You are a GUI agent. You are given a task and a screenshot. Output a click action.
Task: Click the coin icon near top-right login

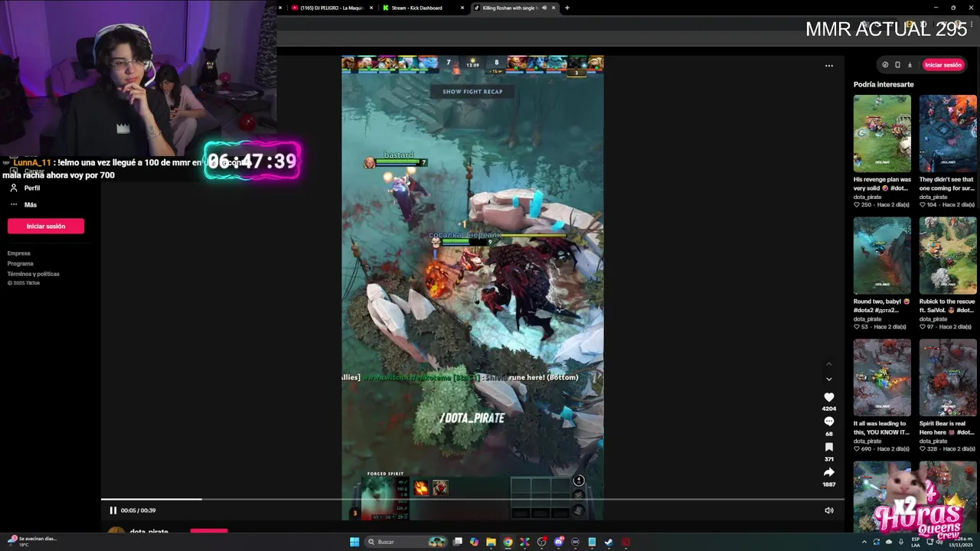coord(885,65)
